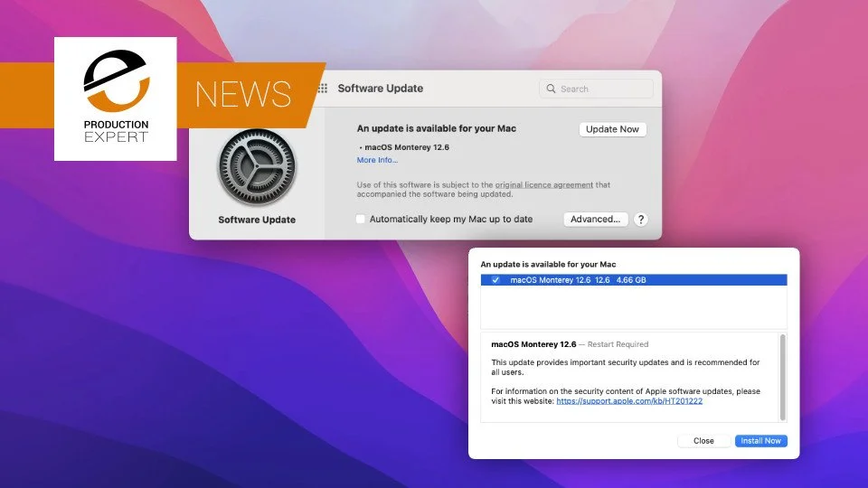Click the question mark help button
The height and width of the screenshot is (488, 868).
(640, 219)
